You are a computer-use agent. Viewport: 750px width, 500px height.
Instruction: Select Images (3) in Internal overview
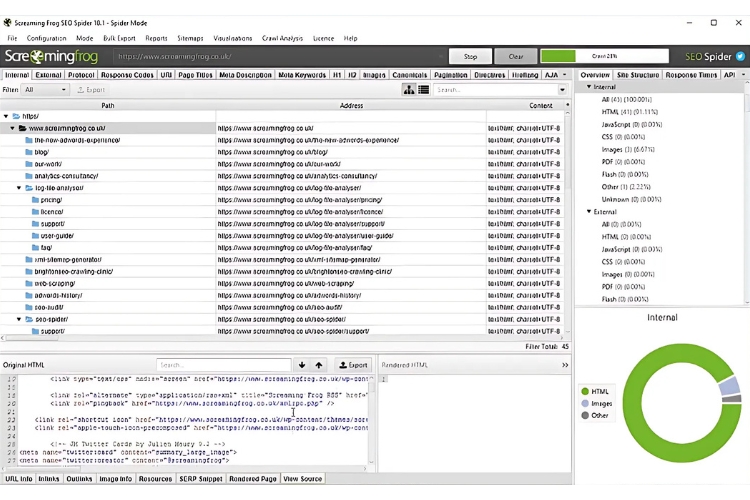628,149
